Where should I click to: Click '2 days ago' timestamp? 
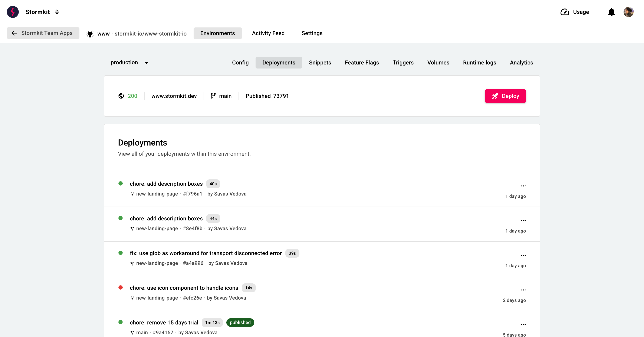click(514, 300)
